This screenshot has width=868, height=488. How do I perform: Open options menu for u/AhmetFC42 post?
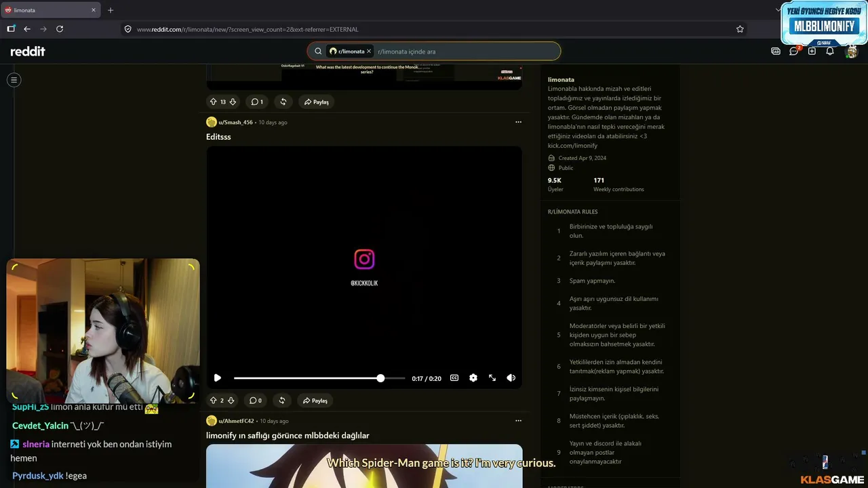point(518,421)
